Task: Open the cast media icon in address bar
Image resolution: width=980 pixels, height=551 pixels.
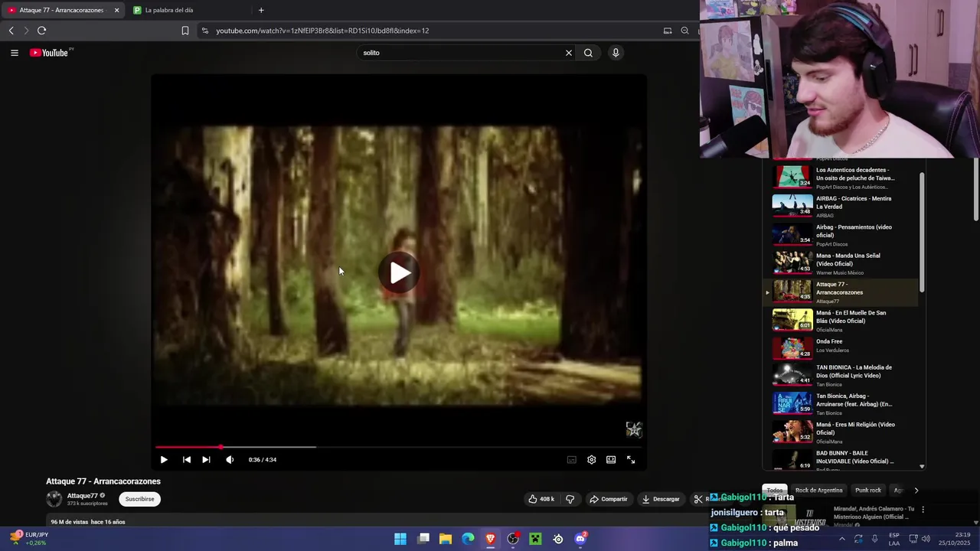Action: [668, 31]
